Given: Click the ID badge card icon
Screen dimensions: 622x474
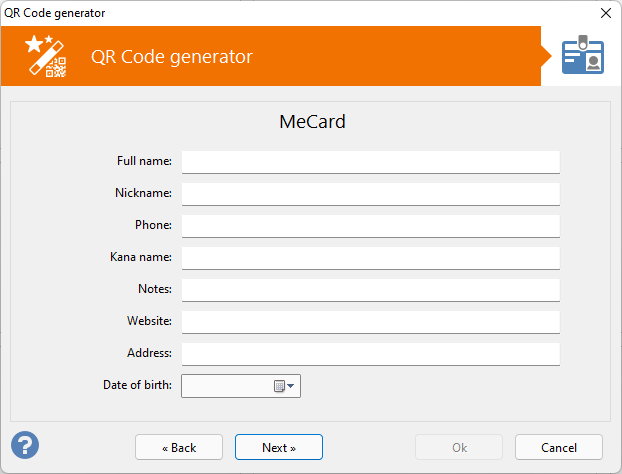Looking at the screenshot, I should 582,56.
